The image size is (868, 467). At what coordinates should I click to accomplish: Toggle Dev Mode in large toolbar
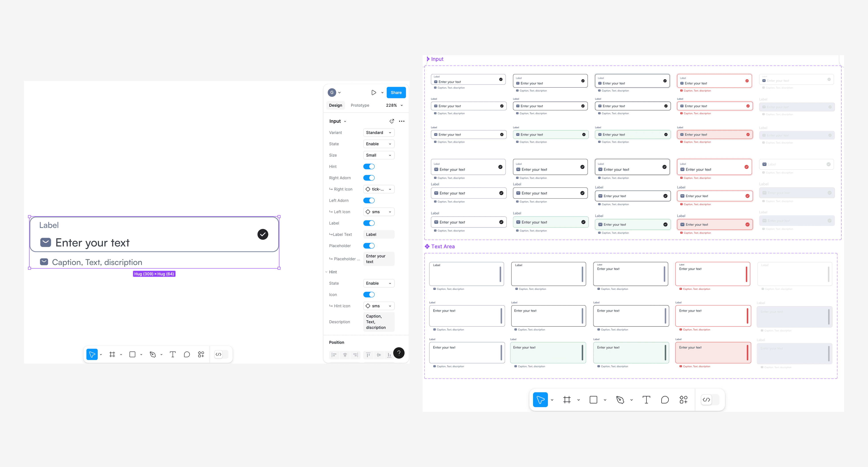point(707,400)
